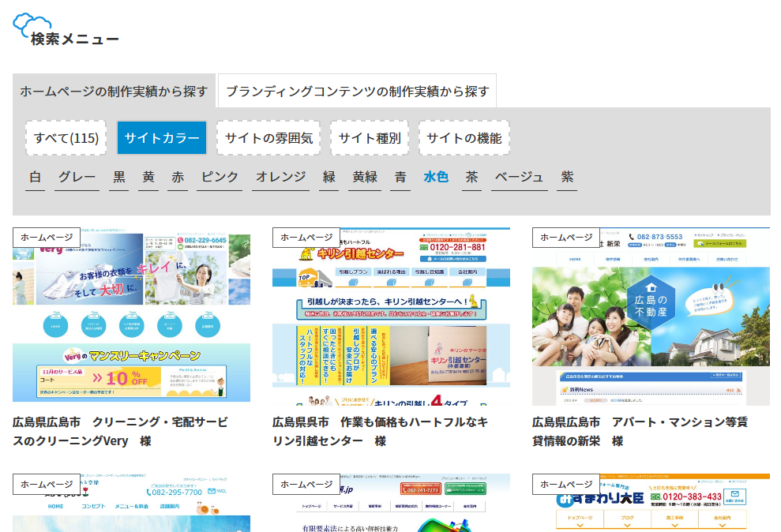Image resolution: width=781 pixels, height=532 pixels.
Task: Pick the 赤 color filter
Action: [178, 177]
